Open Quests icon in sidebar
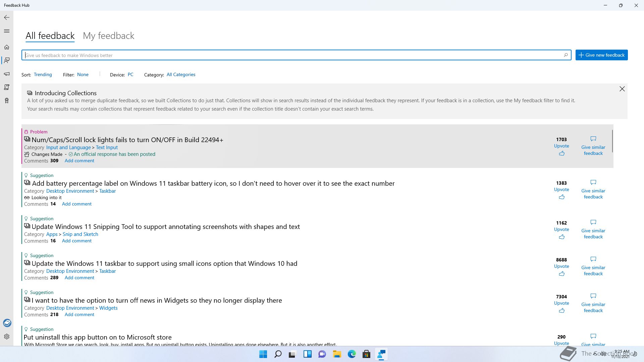Viewport: 644px width, 362px height. (7, 87)
